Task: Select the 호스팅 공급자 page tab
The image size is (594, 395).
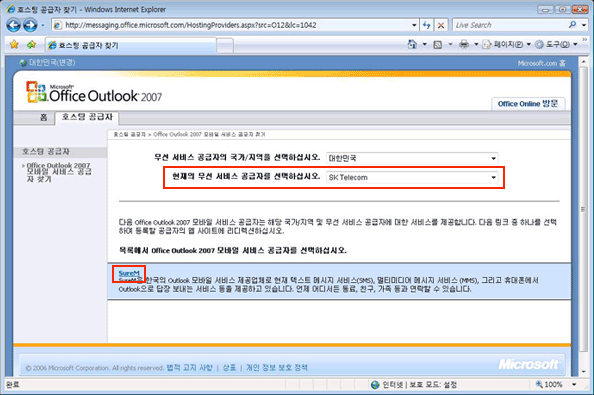Action: [x=87, y=117]
